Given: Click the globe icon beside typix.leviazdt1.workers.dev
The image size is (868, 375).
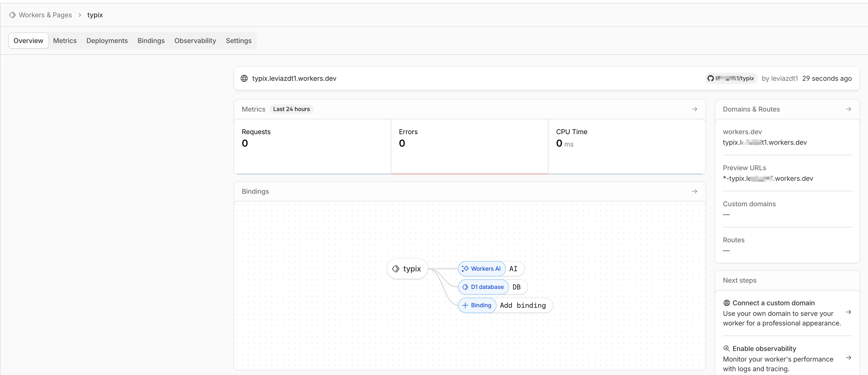Looking at the screenshot, I should [244, 78].
